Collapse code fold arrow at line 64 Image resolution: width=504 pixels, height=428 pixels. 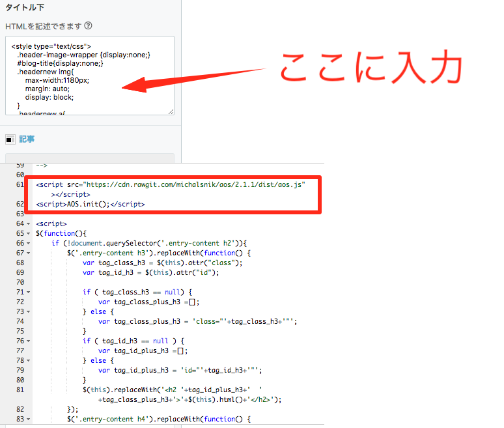[28, 224]
